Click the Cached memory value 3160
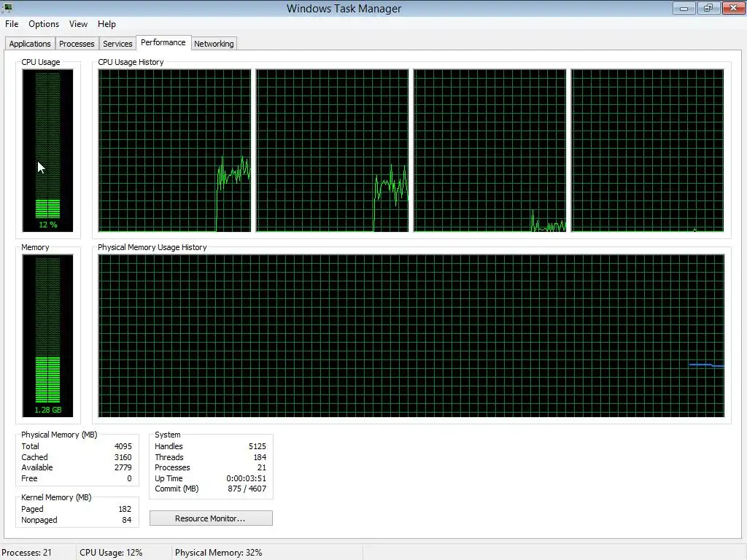747x560 pixels. pyautogui.click(x=123, y=457)
